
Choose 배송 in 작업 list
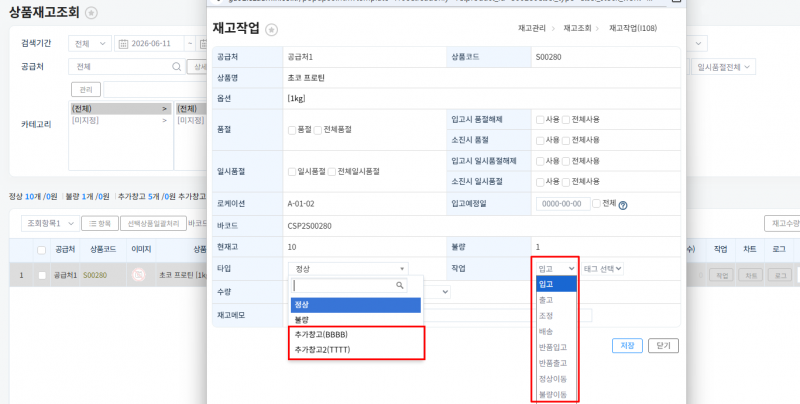pyautogui.click(x=556, y=332)
